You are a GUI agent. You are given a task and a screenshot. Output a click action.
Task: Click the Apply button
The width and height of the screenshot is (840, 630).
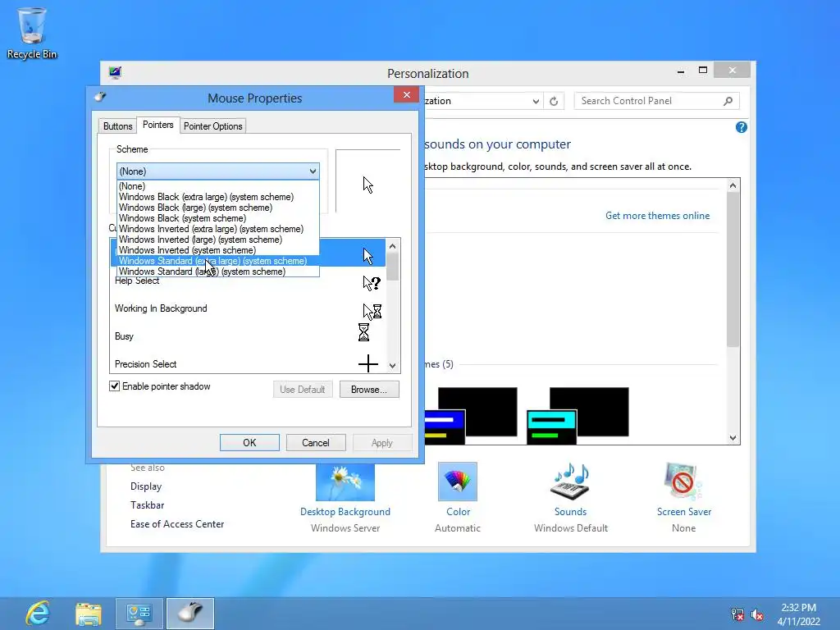pos(382,442)
